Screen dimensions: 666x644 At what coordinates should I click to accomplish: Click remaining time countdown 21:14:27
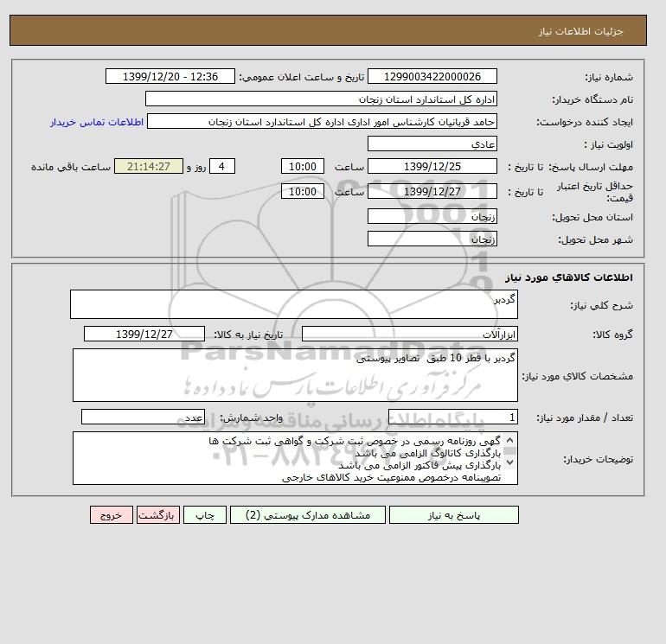[x=149, y=167]
